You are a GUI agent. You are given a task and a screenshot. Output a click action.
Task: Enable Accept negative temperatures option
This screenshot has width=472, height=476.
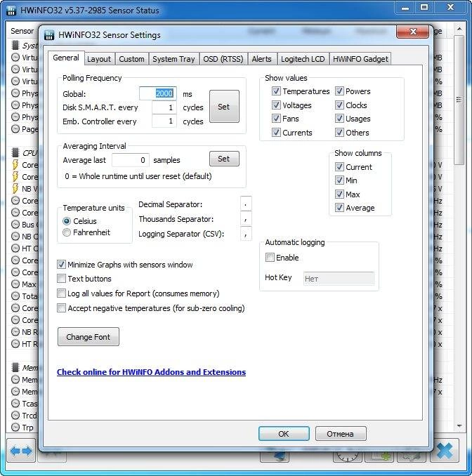click(61, 308)
